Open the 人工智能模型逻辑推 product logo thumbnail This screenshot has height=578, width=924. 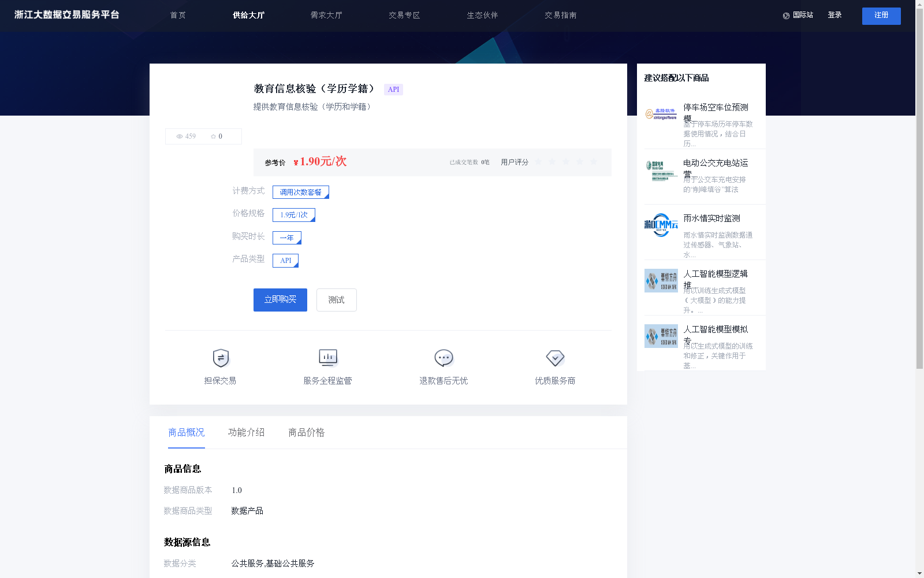[661, 280]
